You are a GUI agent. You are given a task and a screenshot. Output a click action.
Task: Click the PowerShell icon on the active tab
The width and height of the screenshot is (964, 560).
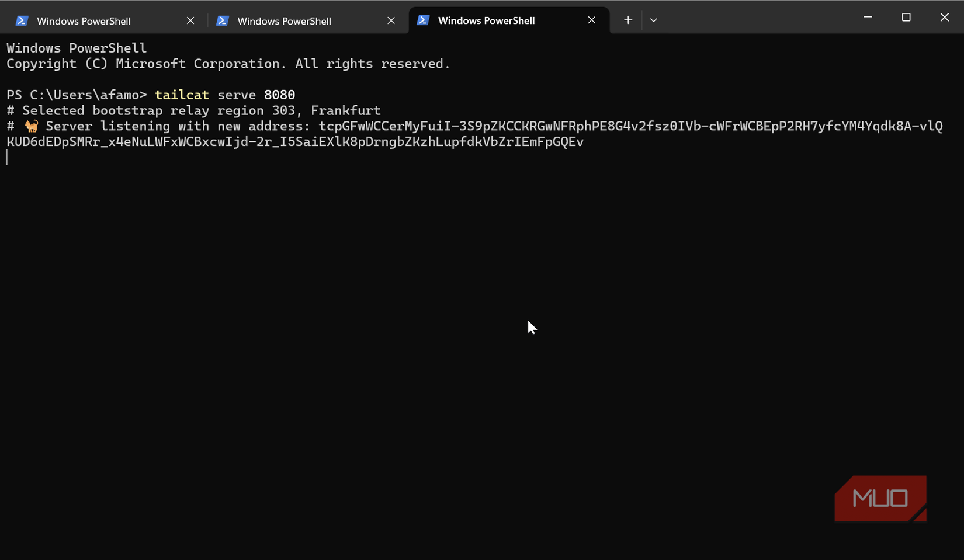tap(423, 20)
